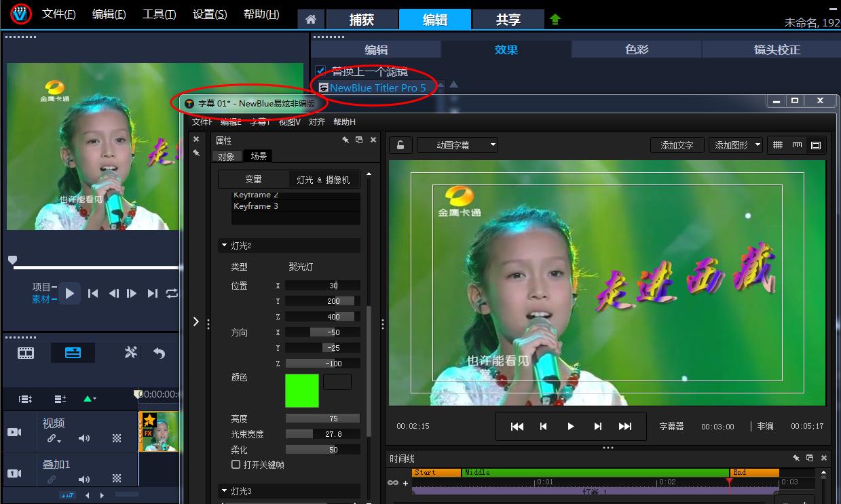Screen dimensions: 841x504
Task: Uncheck the 替换上一个滤镜 checkbox
Action: [x=321, y=71]
